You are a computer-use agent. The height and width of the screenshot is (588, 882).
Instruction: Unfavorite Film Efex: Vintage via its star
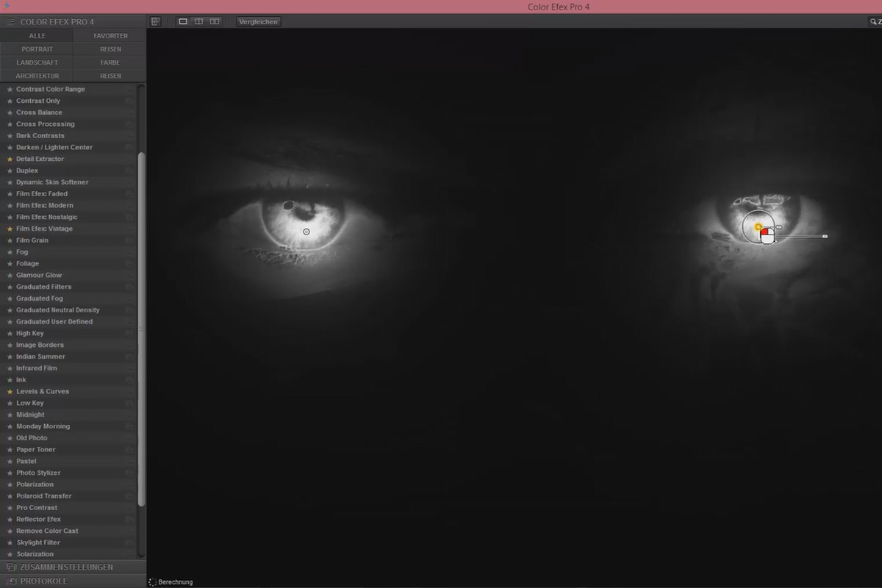(10, 229)
